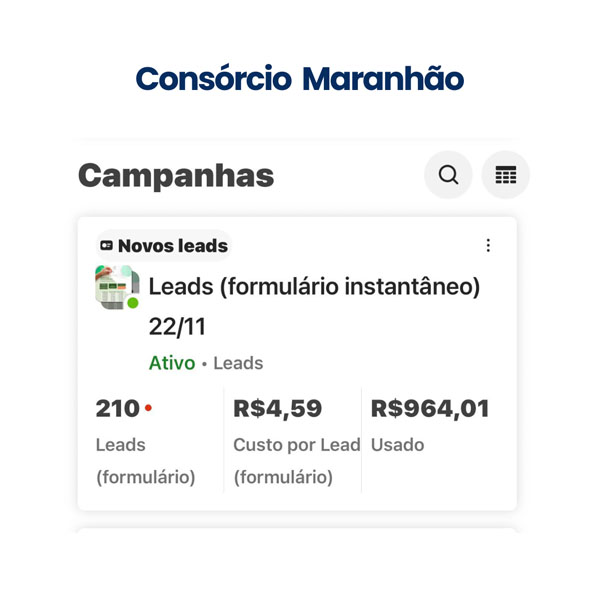Image resolution: width=600 pixels, height=600 pixels.
Task: Click the table columns layout icon
Action: coord(506,175)
